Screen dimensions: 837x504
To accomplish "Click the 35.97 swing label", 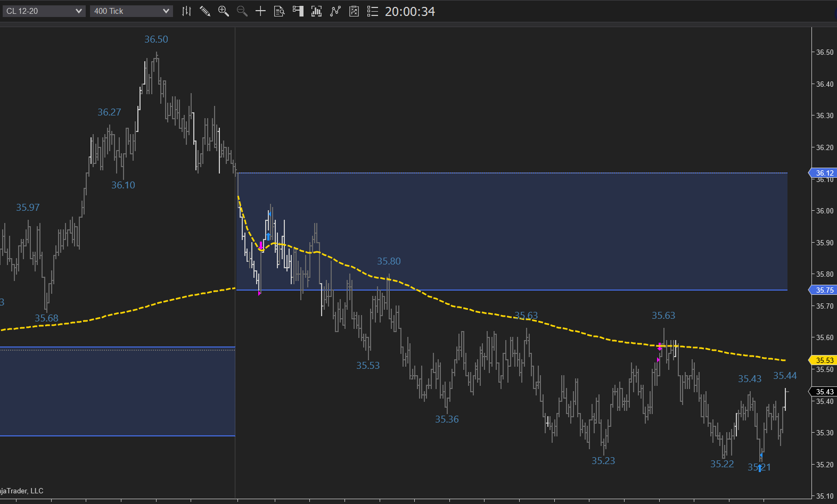I will (x=28, y=208).
